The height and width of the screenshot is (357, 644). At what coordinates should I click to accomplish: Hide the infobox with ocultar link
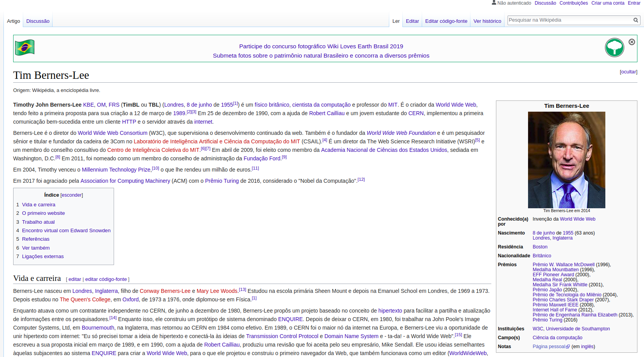[629, 72]
